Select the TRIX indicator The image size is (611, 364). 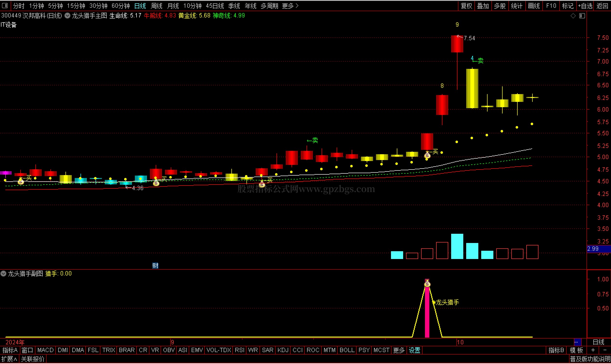(109, 350)
